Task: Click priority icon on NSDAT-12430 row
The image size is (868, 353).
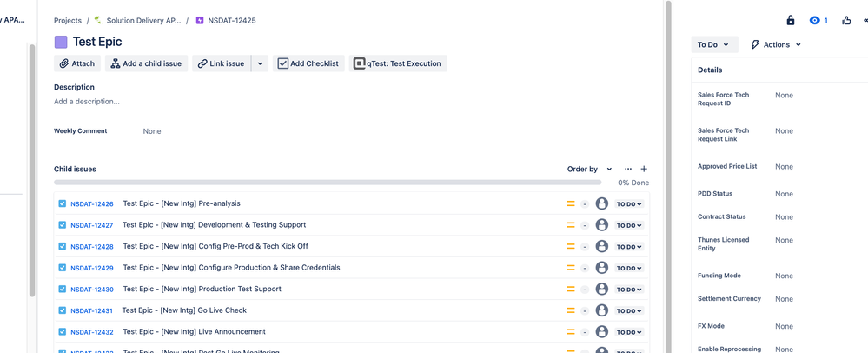Action: 571,290
